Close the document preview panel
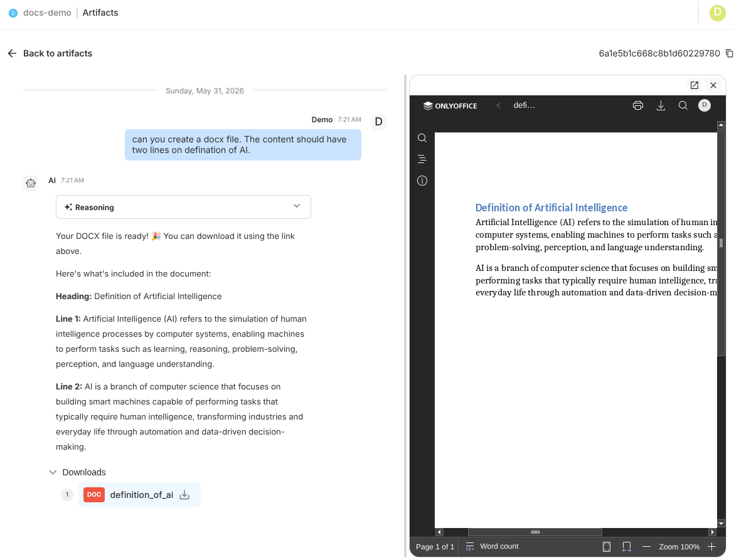Image resolution: width=734 pixels, height=560 pixels. click(713, 85)
